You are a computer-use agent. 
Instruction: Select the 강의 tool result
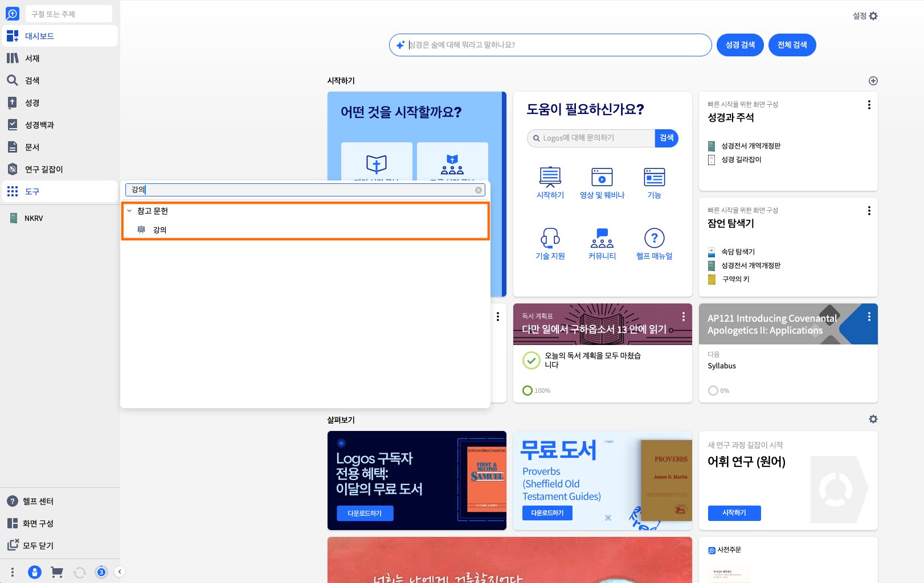click(305, 229)
